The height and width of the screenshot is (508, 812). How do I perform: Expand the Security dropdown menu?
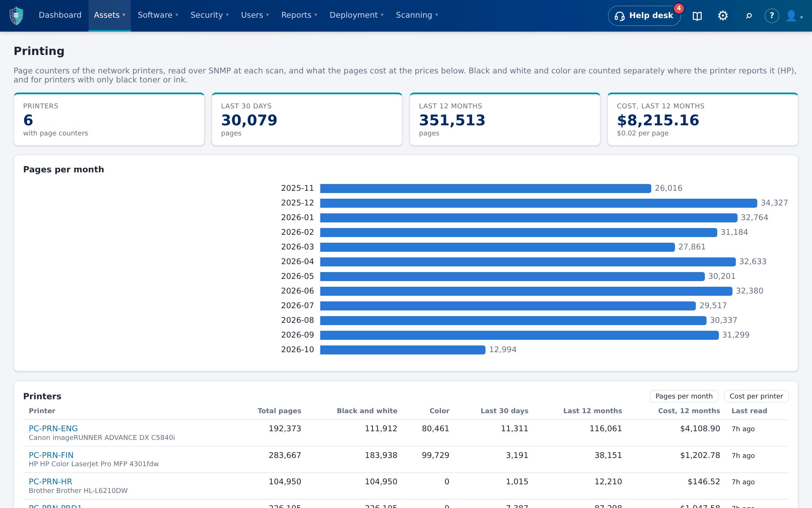tap(209, 15)
